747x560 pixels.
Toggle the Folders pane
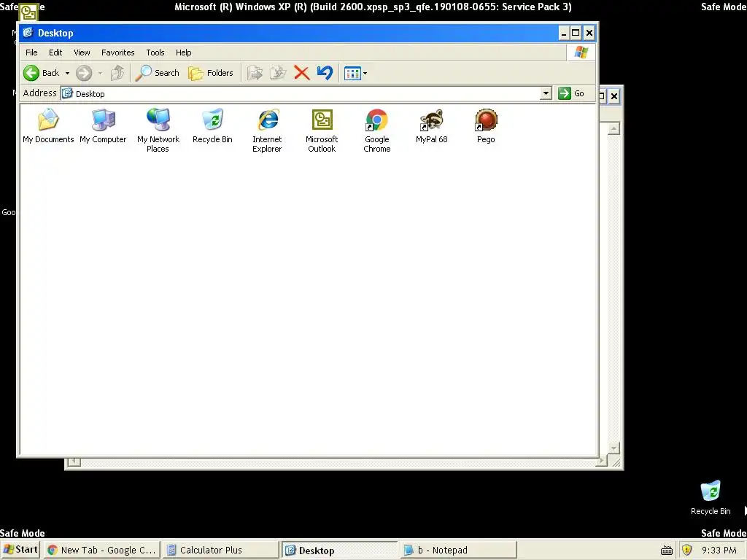coord(211,73)
